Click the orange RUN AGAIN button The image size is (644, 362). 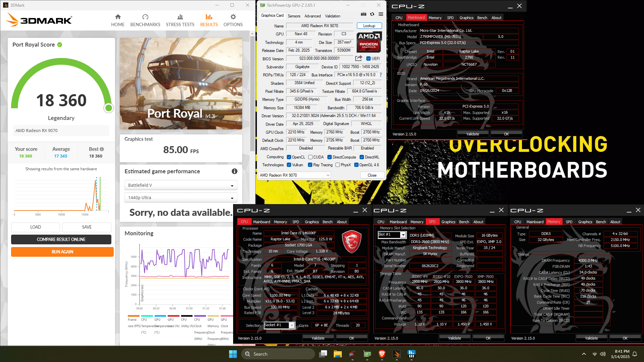(62, 252)
